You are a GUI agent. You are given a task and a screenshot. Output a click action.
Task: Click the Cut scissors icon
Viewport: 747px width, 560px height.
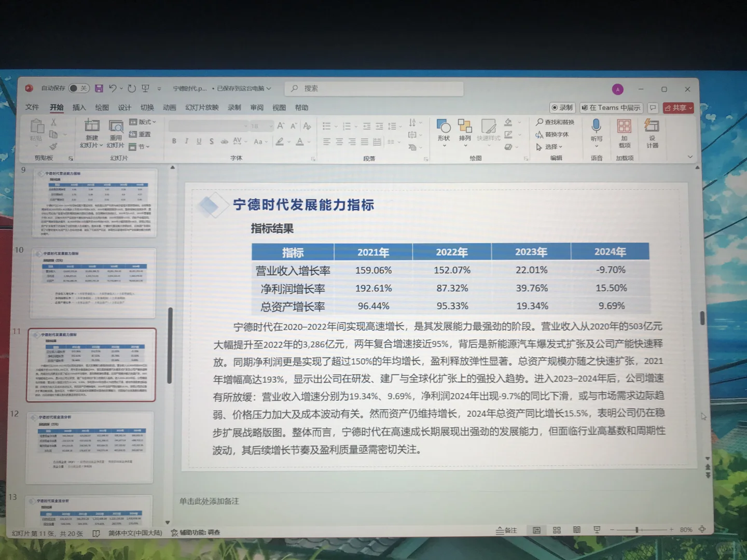tap(53, 122)
